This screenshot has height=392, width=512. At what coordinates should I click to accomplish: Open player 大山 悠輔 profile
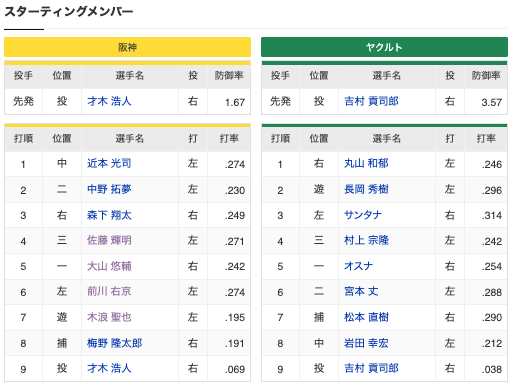[x=109, y=266]
